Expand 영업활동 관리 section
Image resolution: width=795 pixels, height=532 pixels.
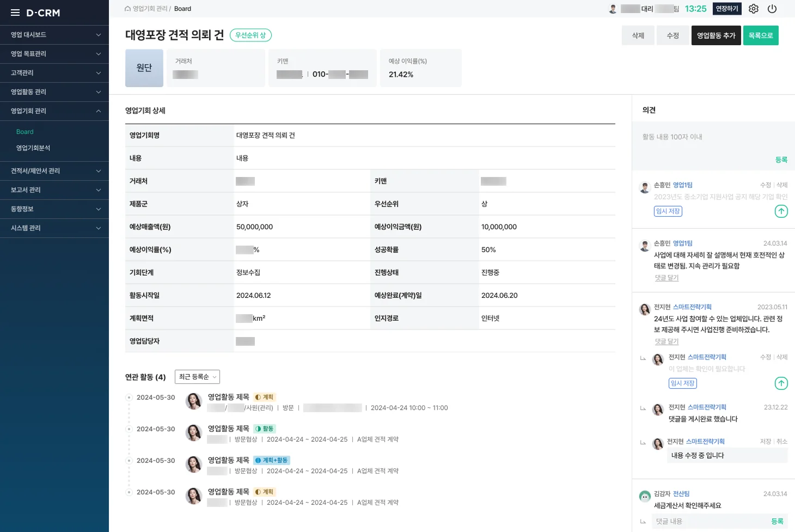54,92
